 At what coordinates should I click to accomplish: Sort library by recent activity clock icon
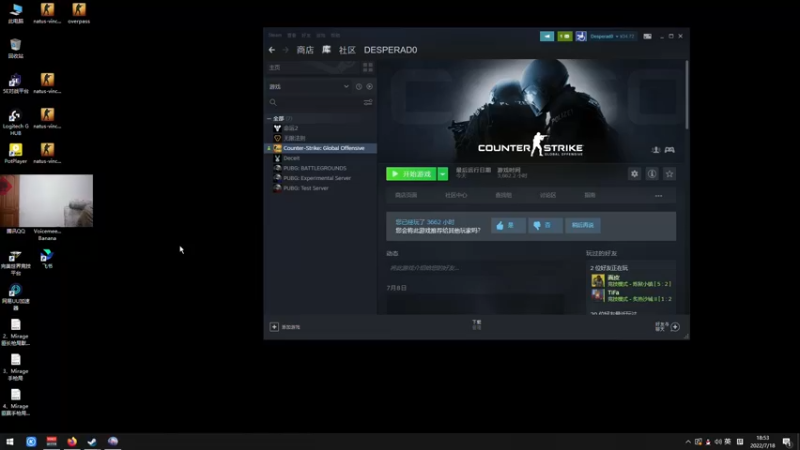pyautogui.click(x=359, y=87)
